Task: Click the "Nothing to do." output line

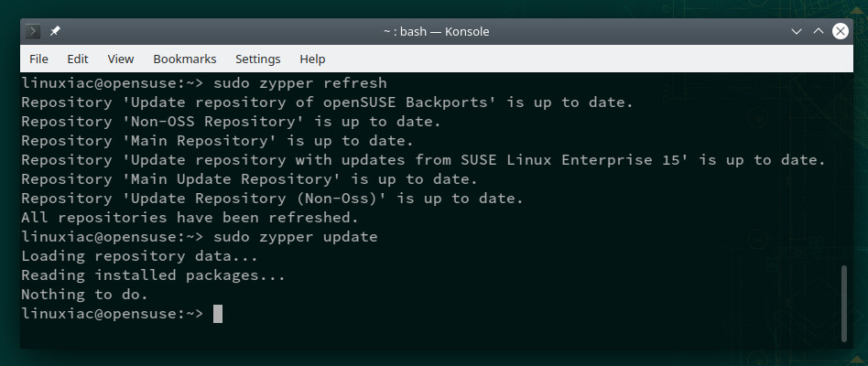Action: (x=85, y=294)
